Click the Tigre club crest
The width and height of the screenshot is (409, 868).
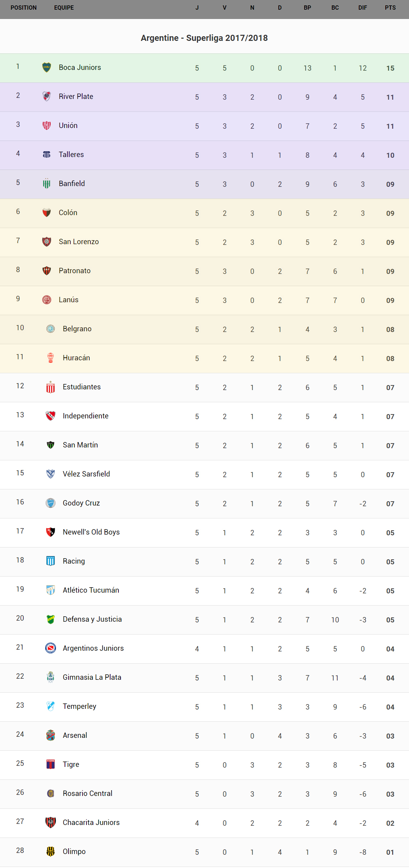coord(51,764)
